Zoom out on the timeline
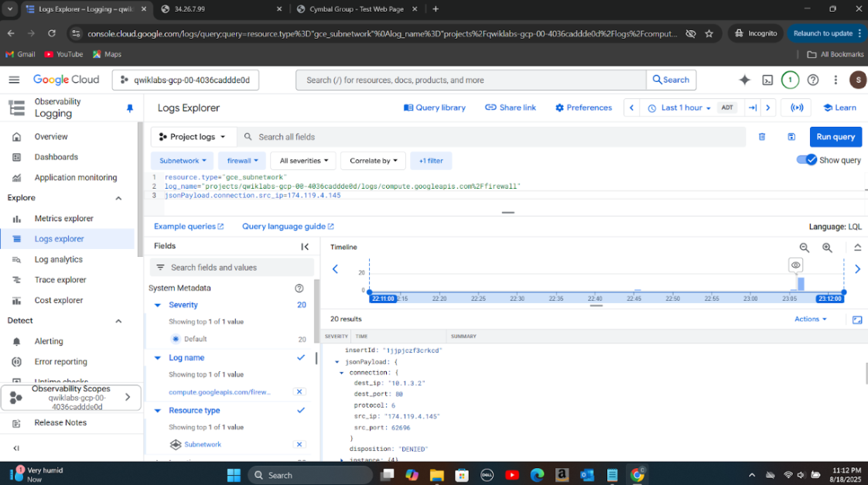This screenshot has height=485, width=868. pos(805,248)
